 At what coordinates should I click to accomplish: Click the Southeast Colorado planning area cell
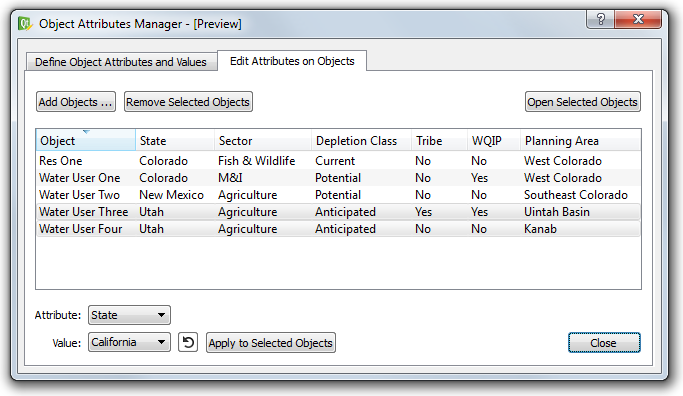(576, 195)
